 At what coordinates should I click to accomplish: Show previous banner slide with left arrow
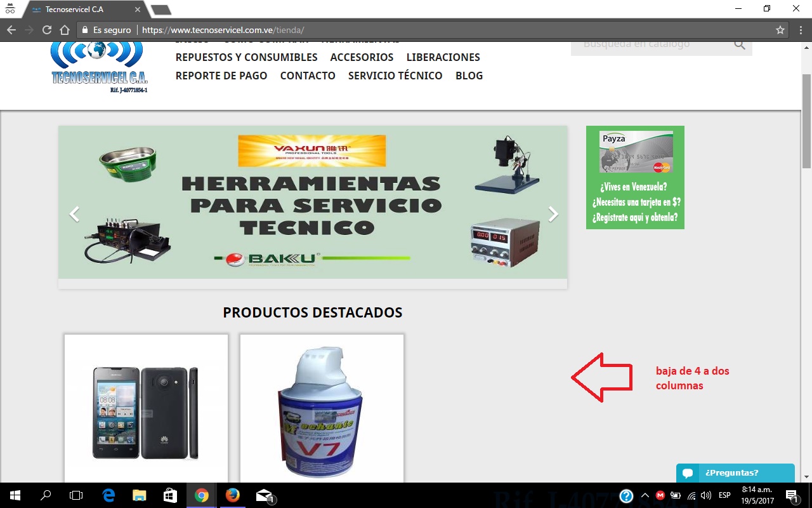74,215
